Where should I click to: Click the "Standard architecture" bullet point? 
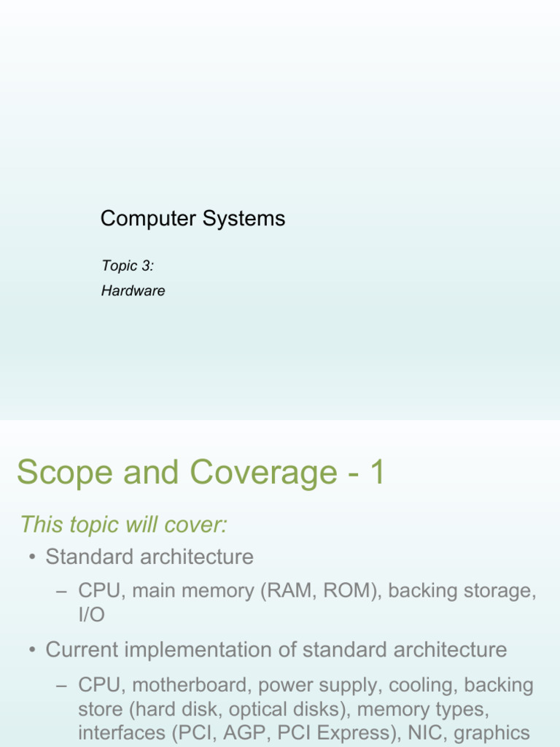[x=149, y=557]
